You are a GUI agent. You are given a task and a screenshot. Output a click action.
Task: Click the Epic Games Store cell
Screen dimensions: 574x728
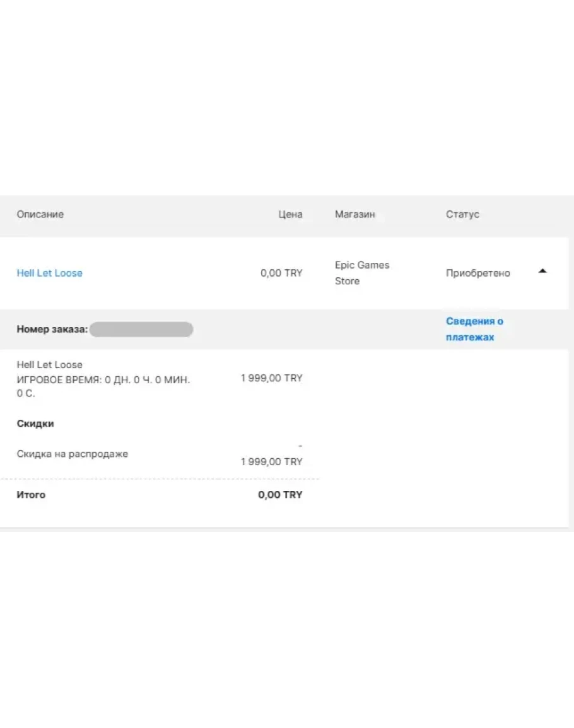[x=361, y=273]
